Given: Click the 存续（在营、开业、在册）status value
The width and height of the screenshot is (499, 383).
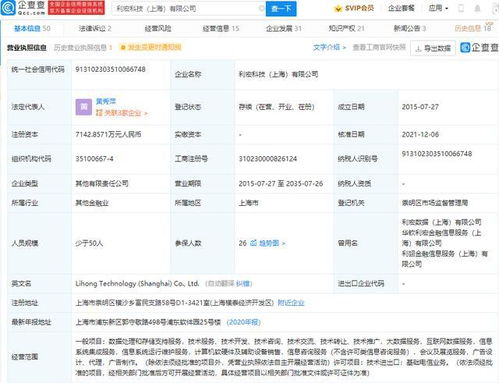Looking at the screenshot, I should point(276,107).
